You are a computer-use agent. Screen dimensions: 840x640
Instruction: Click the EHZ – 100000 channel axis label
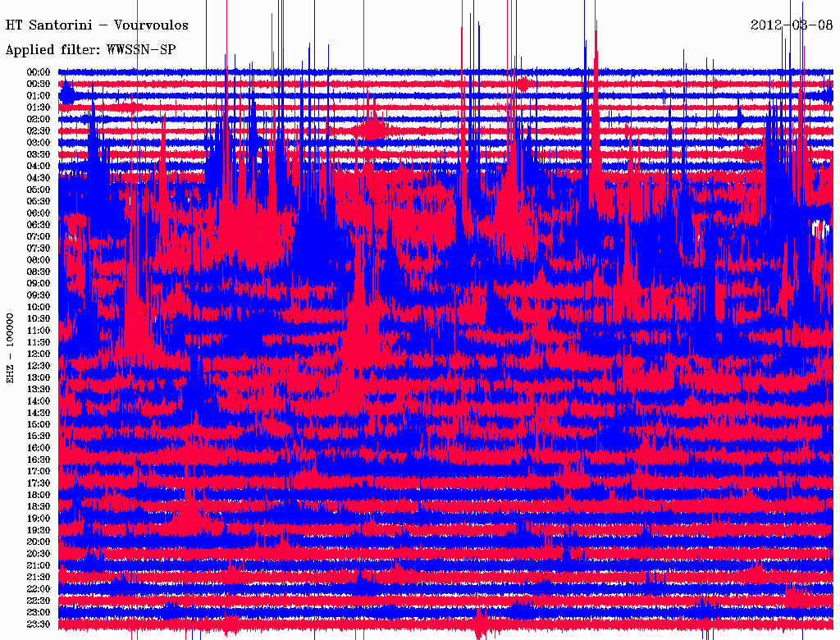pyautogui.click(x=11, y=348)
